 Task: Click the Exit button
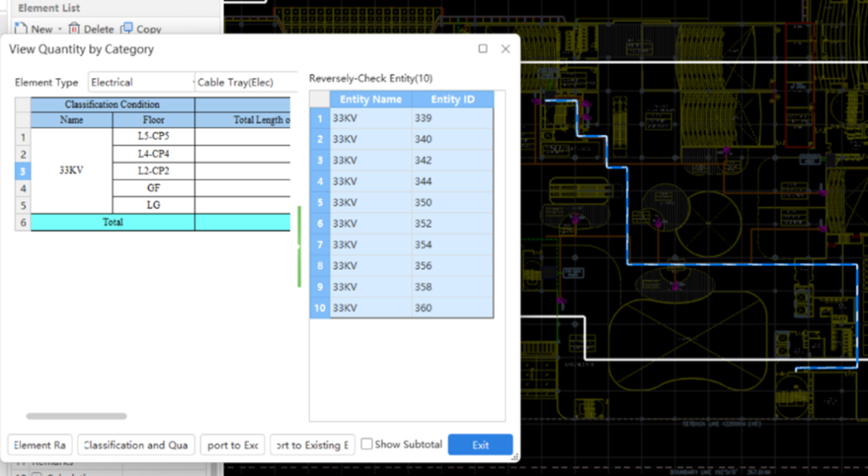point(481,444)
